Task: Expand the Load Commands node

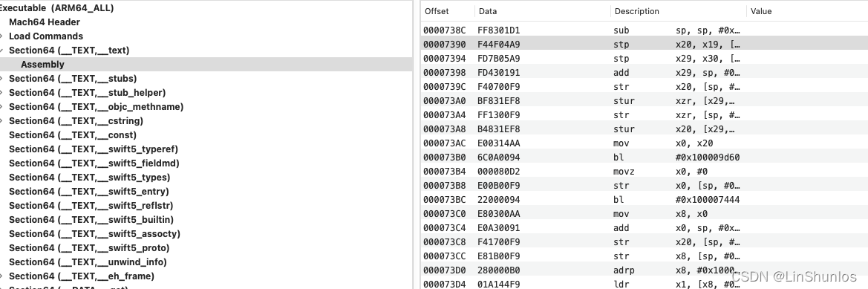Action: click(x=1, y=36)
